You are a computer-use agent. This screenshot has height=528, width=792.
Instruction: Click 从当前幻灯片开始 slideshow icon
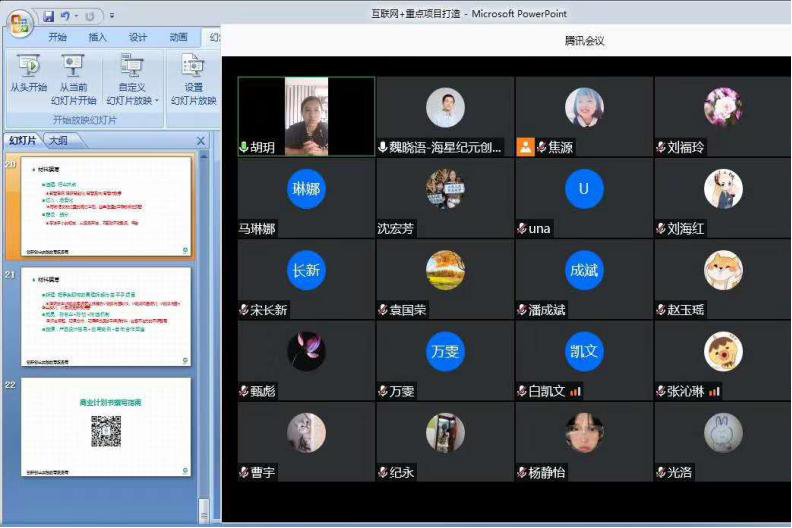coord(72,66)
